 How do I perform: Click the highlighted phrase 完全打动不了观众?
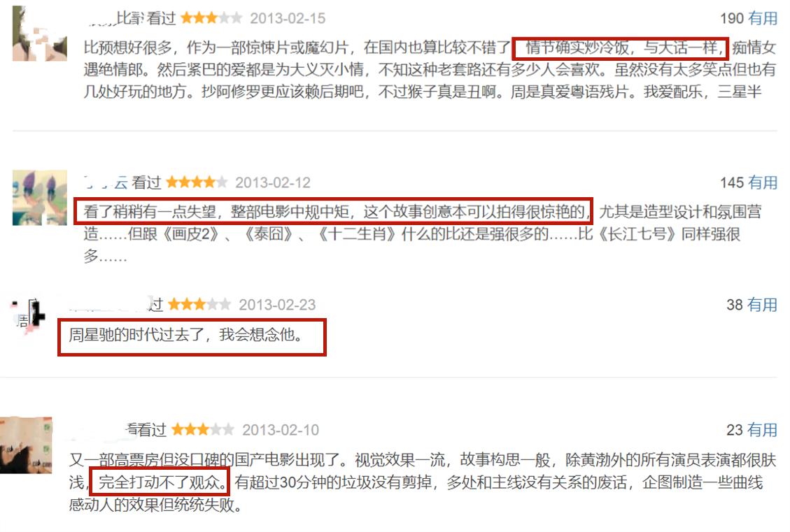160,482
